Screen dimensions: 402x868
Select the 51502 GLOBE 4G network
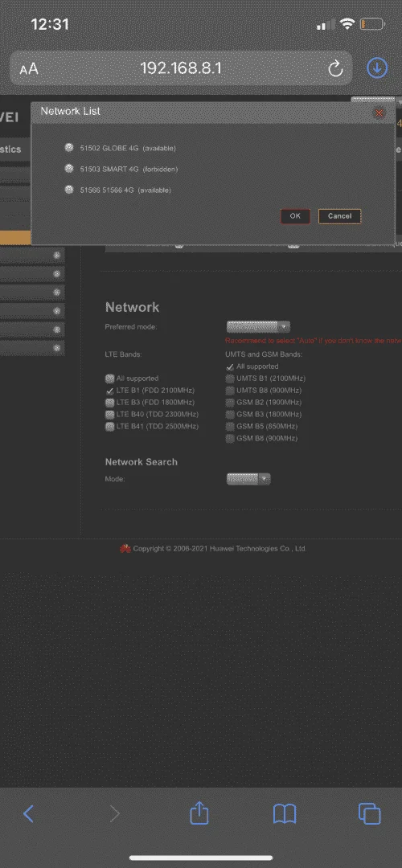click(x=68, y=148)
